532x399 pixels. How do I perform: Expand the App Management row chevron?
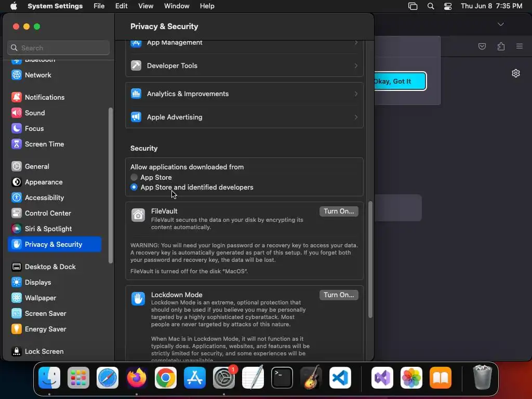point(356,43)
